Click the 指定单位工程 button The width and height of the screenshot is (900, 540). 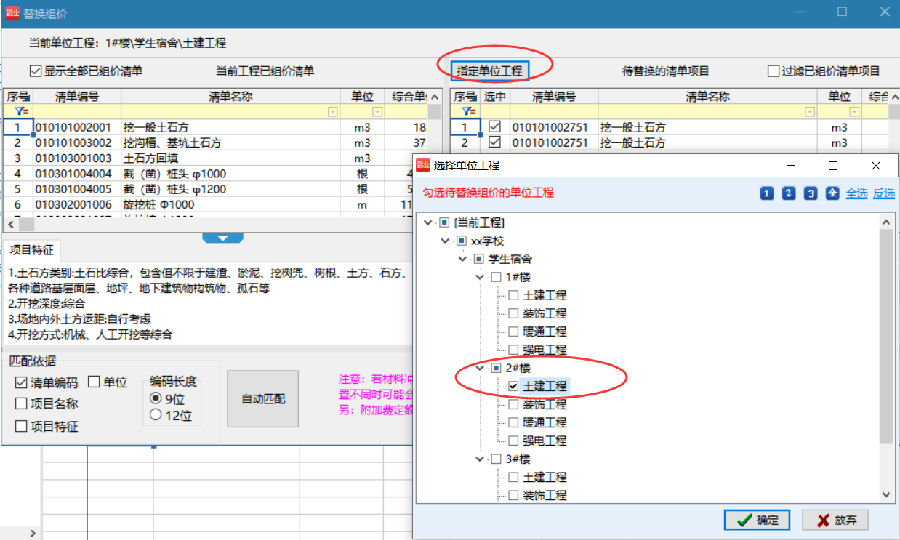pos(490,71)
